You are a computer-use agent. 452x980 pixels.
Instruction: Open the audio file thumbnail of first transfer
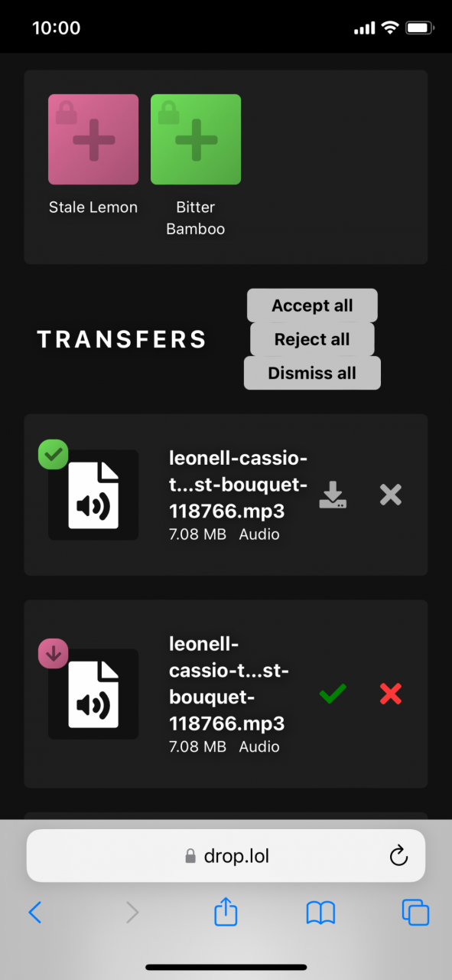(x=93, y=495)
